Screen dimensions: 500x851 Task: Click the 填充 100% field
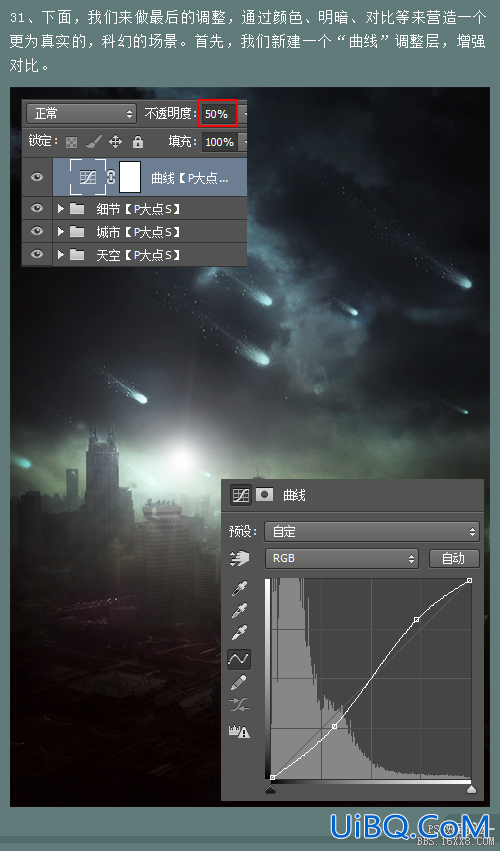point(220,142)
